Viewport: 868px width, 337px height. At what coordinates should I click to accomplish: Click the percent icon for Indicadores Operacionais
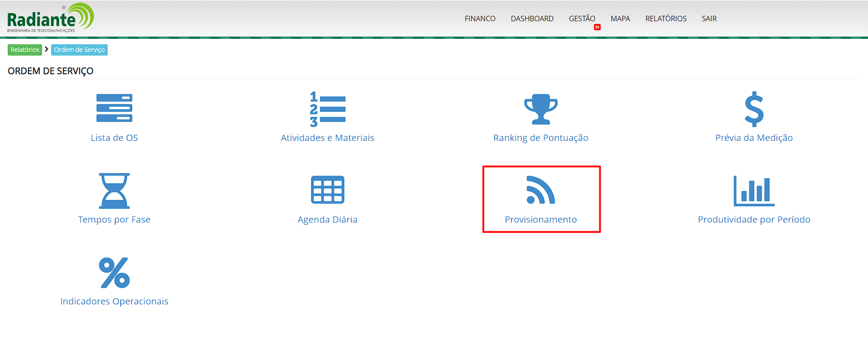114,272
